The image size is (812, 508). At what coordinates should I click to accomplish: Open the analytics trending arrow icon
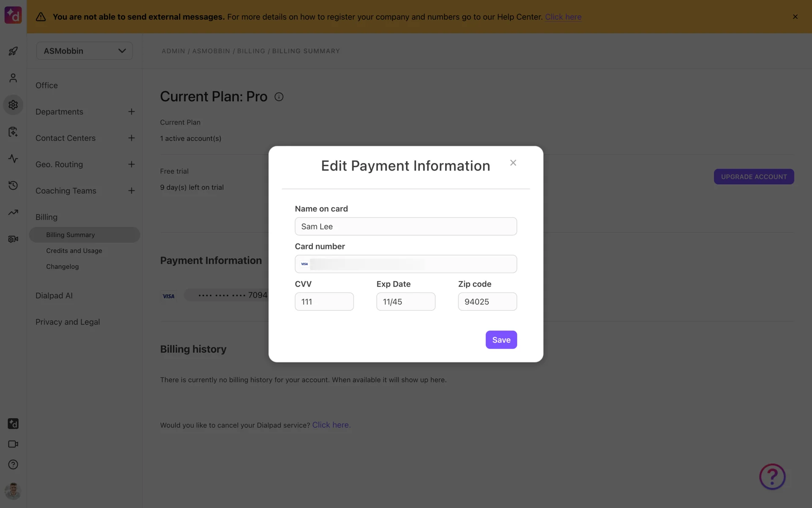click(x=13, y=212)
